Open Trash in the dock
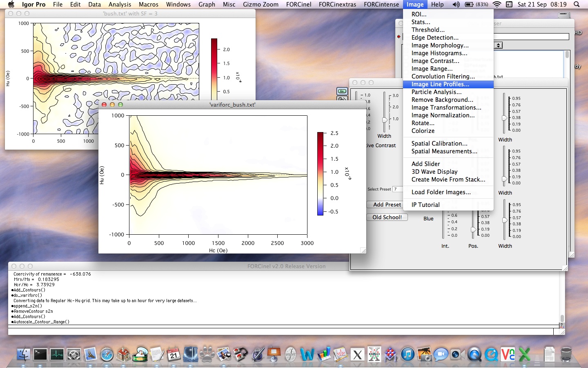 point(566,354)
